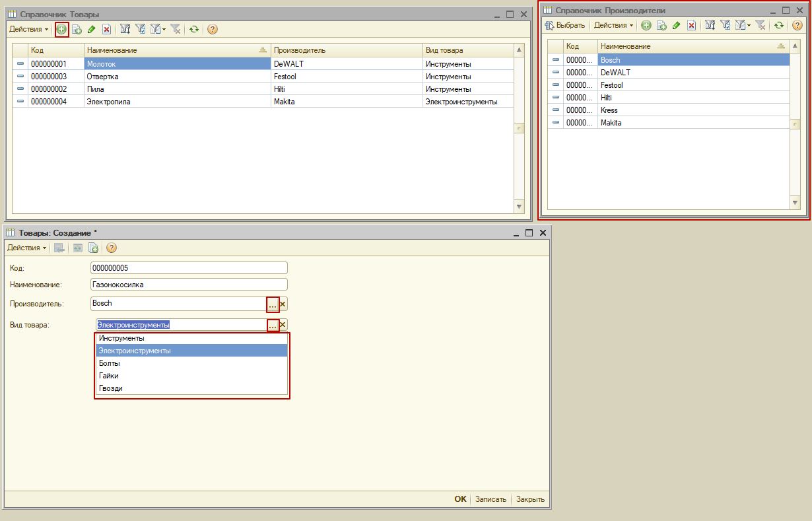The width and height of the screenshot is (812, 521).
Task: Click Вид товара column header
Action: point(468,50)
